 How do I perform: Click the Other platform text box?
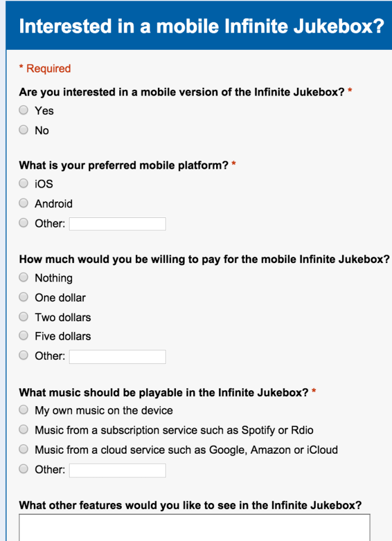(117, 223)
